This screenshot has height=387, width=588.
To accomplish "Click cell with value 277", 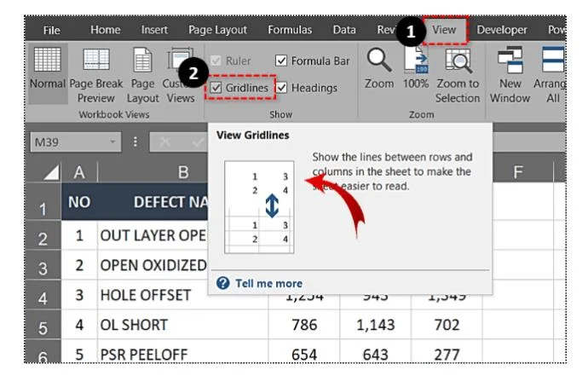I will point(447,352).
